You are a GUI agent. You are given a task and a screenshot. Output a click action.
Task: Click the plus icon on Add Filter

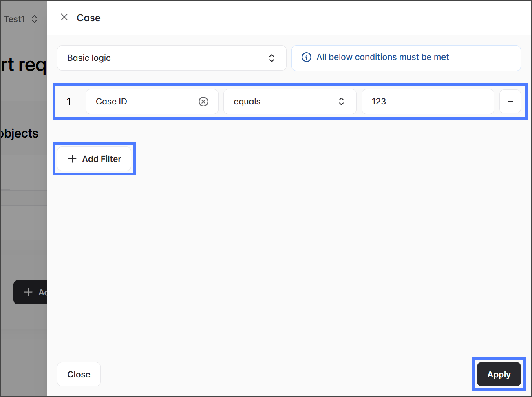72,159
